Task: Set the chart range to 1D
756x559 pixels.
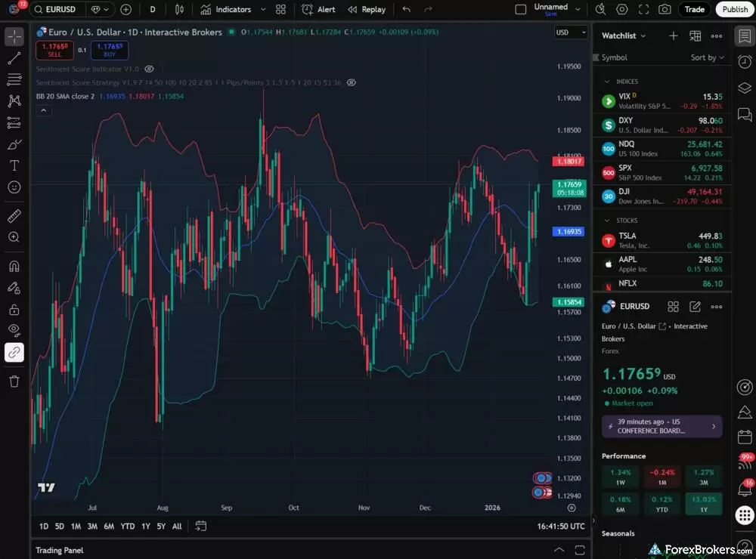Action: [x=44, y=527]
